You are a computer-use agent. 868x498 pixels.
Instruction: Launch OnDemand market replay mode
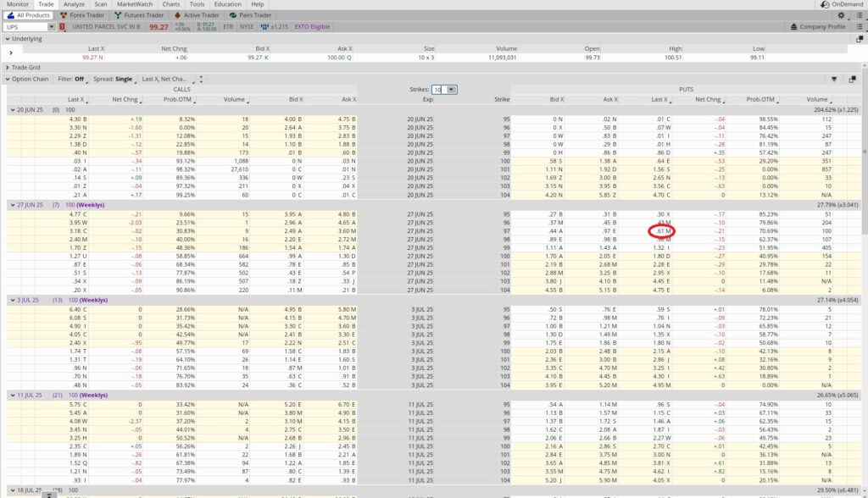pyautogui.click(x=846, y=4)
